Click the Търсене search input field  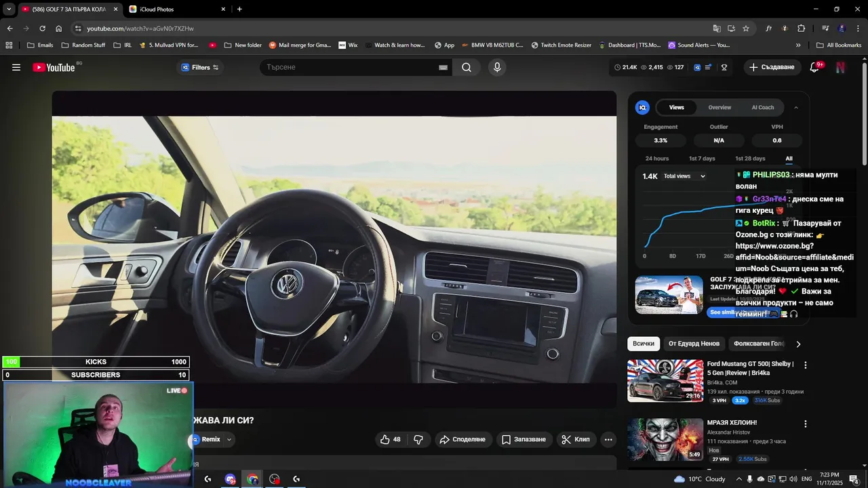pyautogui.click(x=349, y=67)
